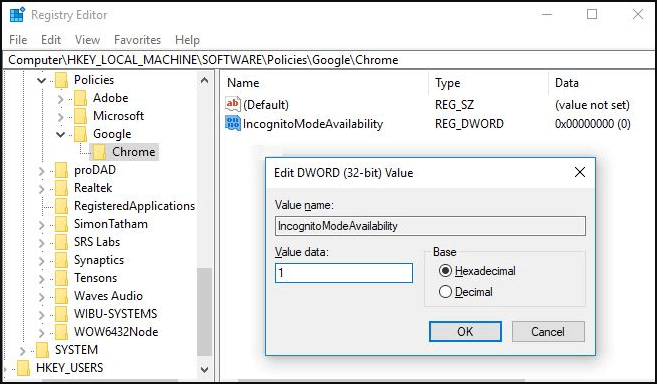657x384 pixels.
Task: Expand the SimonTatham key
Action: [x=41, y=225]
